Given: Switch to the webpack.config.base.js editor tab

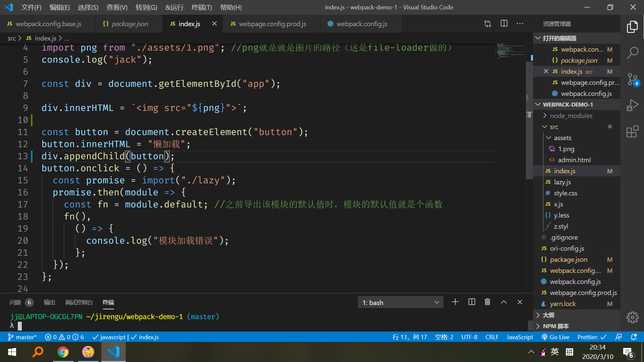Looking at the screenshot, I should pyautogui.click(x=48, y=24).
